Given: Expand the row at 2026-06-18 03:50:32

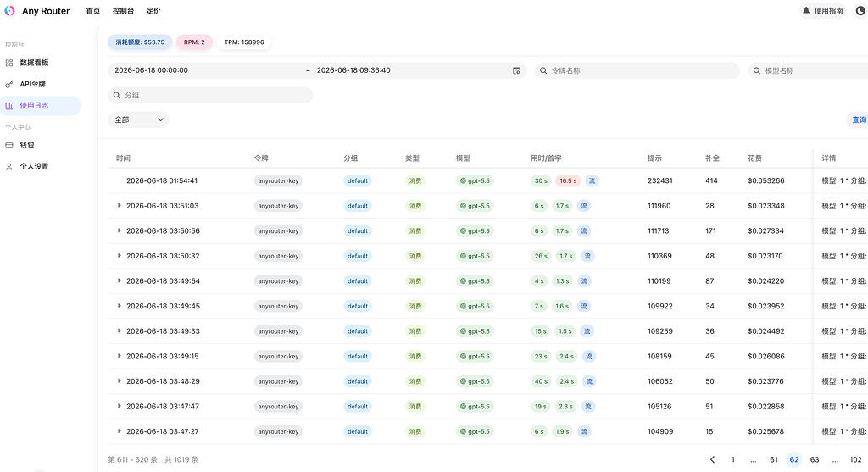Looking at the screenshot, I should click(x=119, y=256).
